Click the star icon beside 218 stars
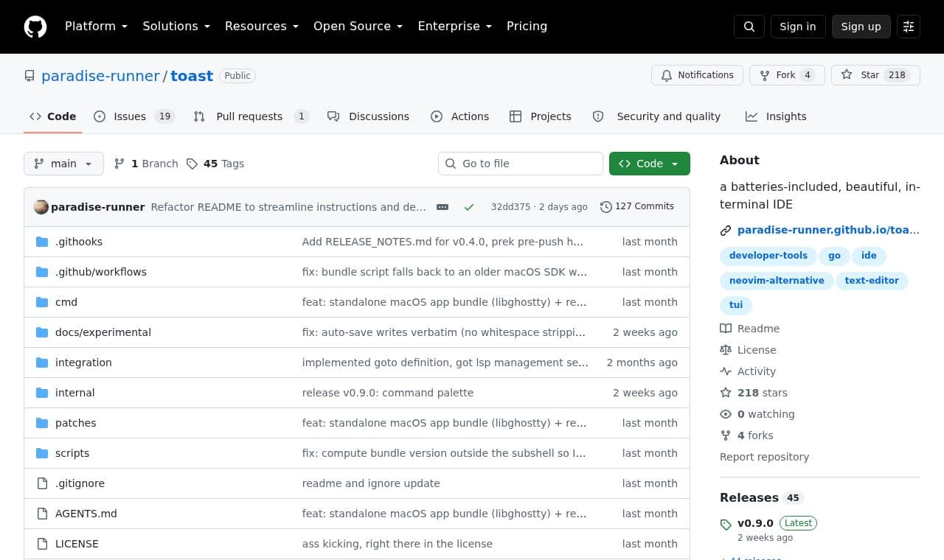 726,393
